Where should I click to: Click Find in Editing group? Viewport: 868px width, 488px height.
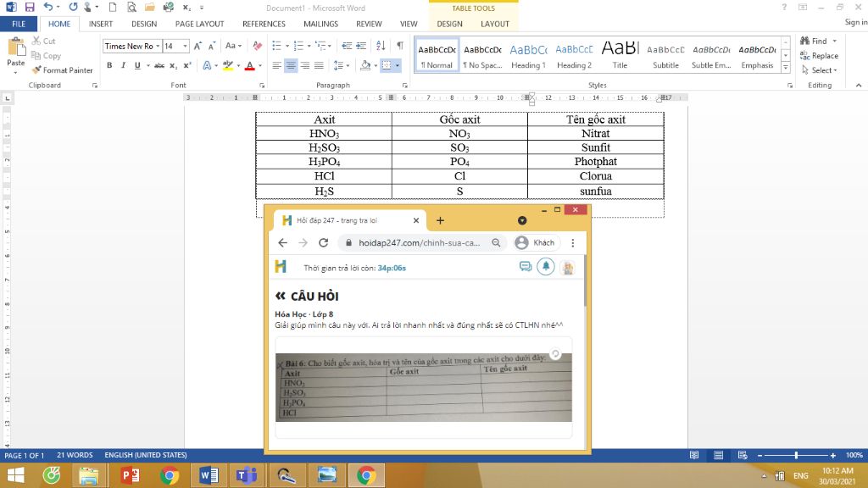[813, 41]
